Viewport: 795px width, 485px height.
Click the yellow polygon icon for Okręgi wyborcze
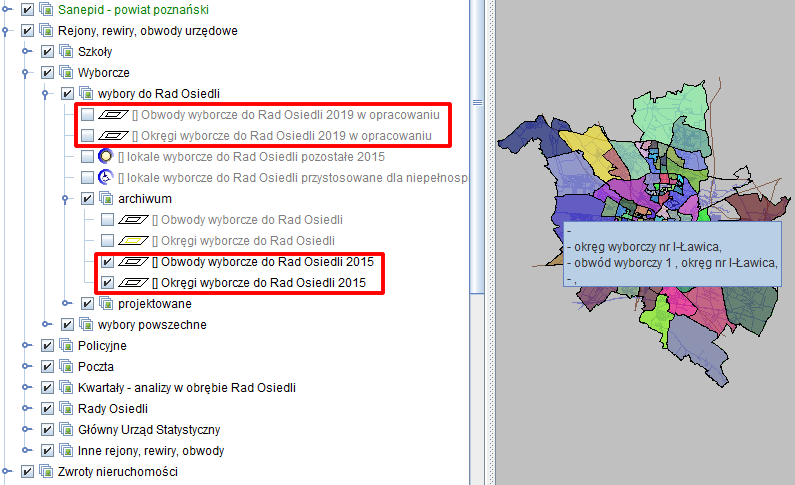coord(132,241)
